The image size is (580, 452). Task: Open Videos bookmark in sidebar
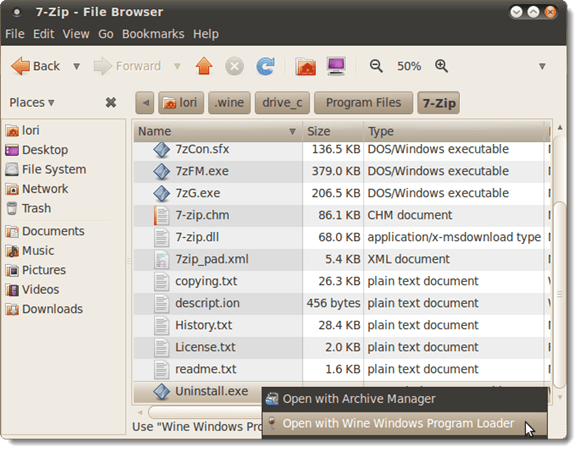(33, 290)
